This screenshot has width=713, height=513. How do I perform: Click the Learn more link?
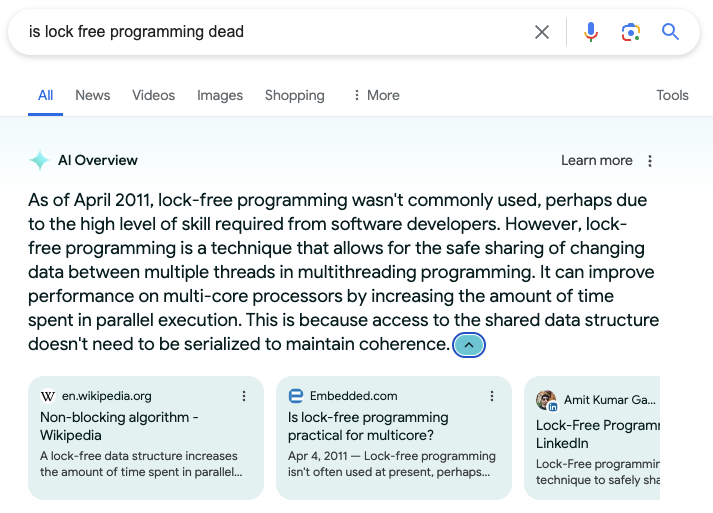[x=596, y=161]
